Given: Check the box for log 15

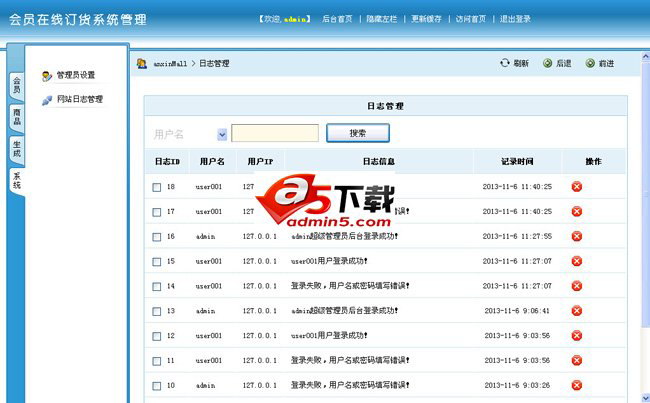Looking at the screenshot, I should pos(157,262).
